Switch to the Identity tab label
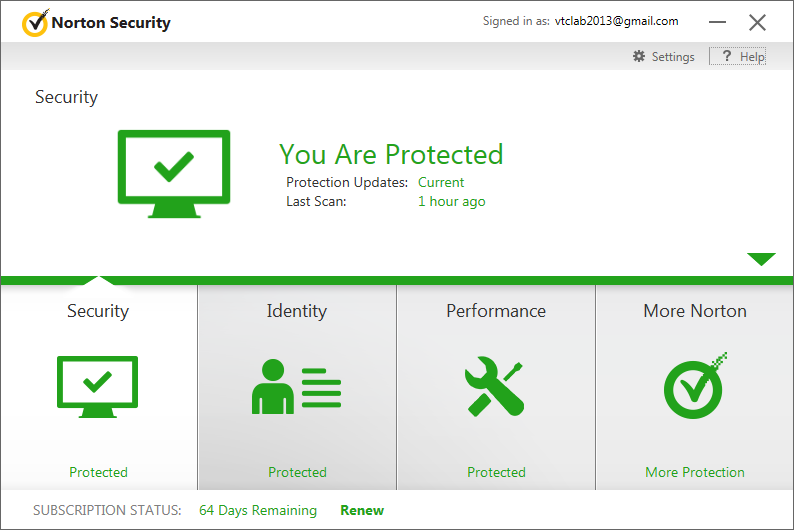The height and width of the screenshot is (530, 794). coord(296,311)
